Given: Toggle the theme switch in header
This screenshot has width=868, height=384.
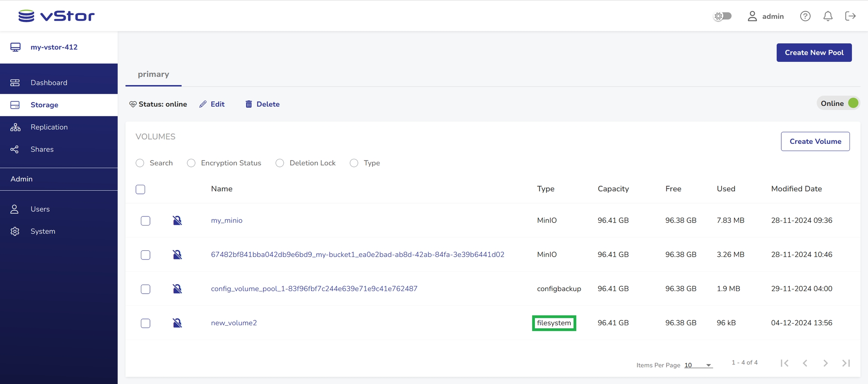Looking at the screenshot, I should 723,16.
